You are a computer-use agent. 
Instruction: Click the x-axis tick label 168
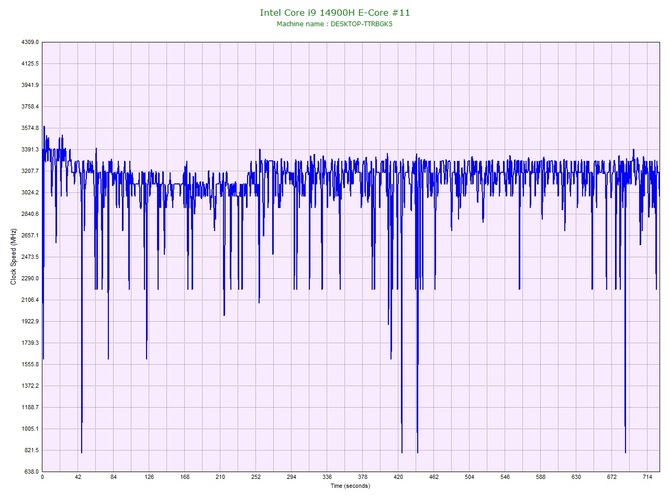(185, 477)
